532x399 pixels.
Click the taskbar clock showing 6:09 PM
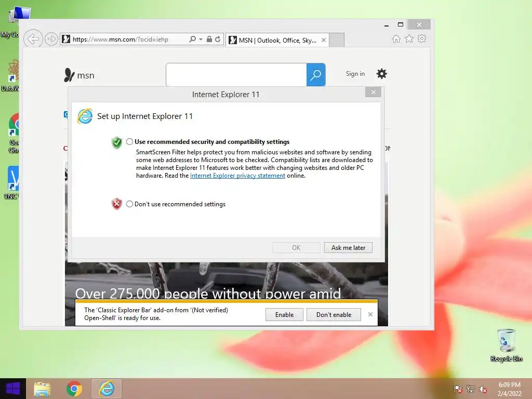[x=509, y=389]
